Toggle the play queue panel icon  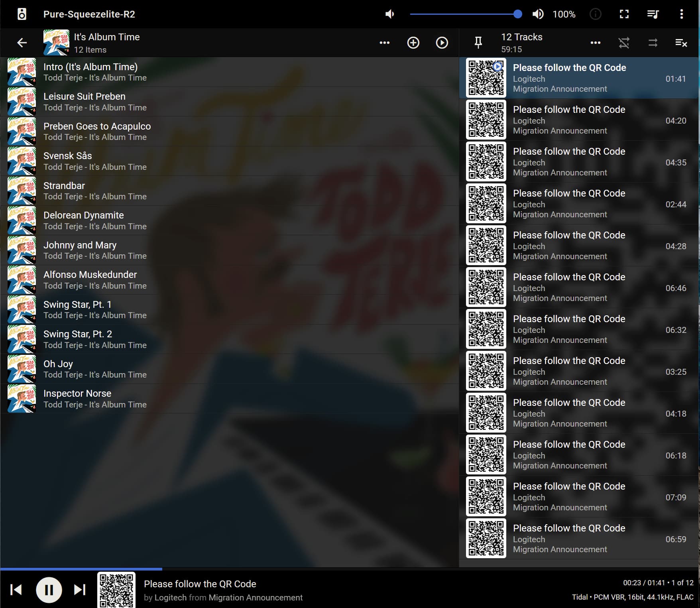click(x=653, y=14)
